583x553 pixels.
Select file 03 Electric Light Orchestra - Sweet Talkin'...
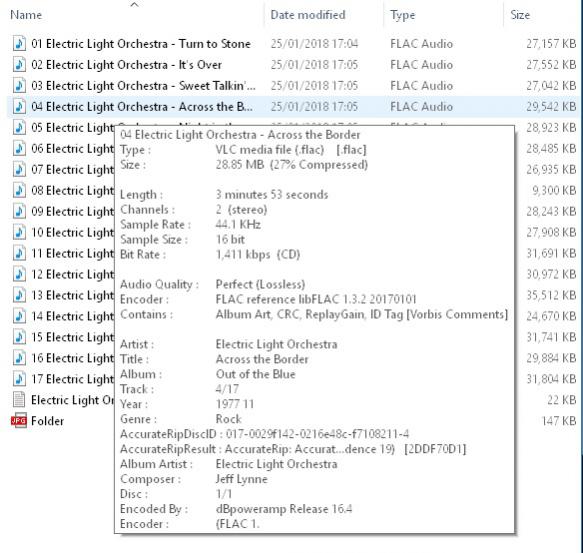[x=144, y=86]
